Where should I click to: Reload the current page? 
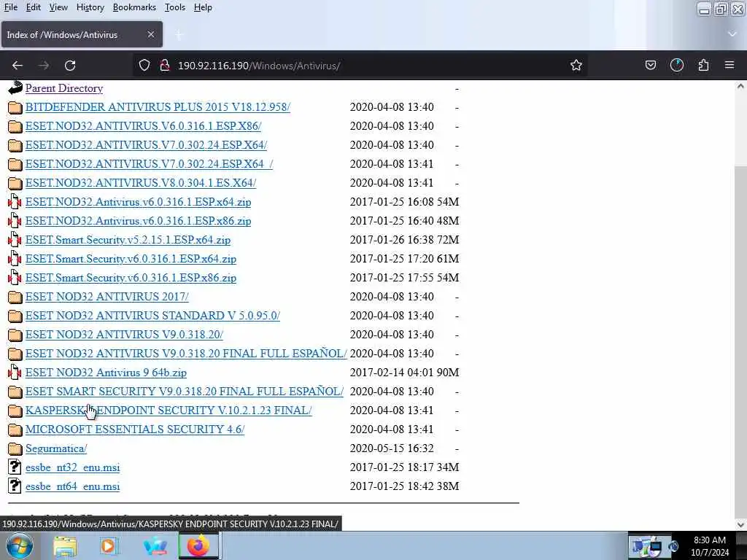point(70,65)
